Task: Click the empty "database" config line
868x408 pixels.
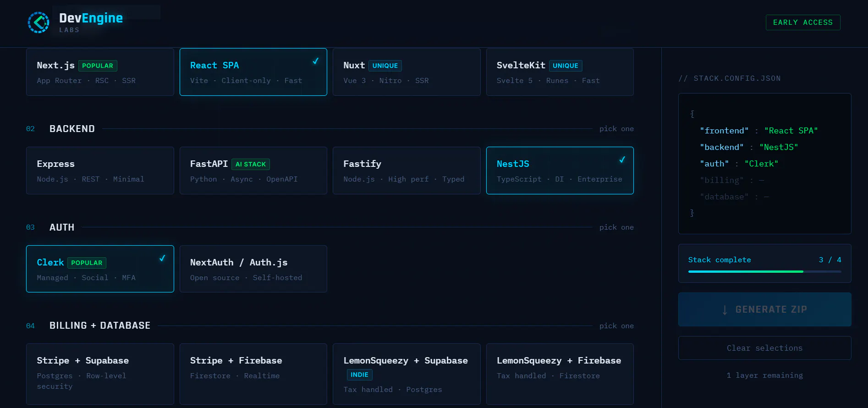Action: click(734, 197)
